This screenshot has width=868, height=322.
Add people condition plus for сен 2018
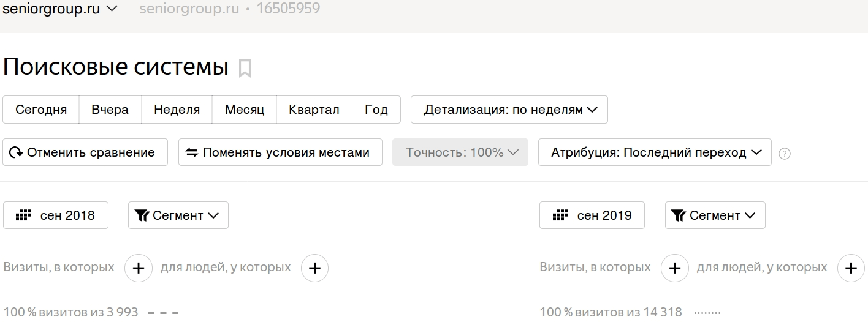coord(314,268)
